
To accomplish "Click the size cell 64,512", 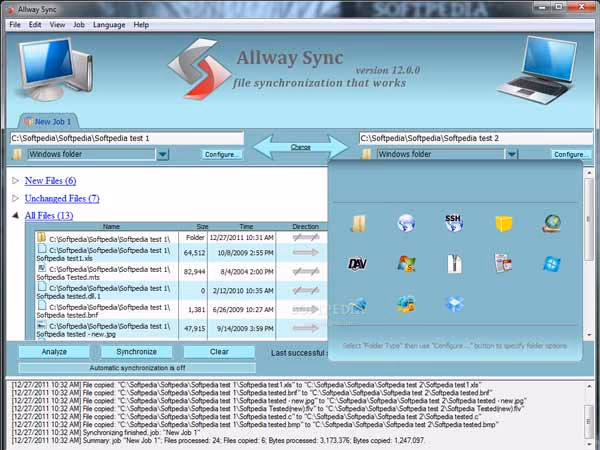I will [194, 253].
